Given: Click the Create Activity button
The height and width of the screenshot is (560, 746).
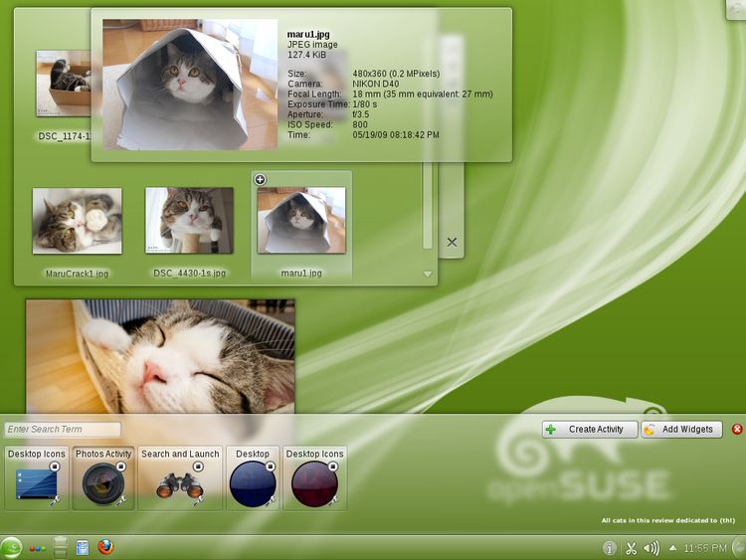Looking at the screenshot, I should (x=589, y=430).
